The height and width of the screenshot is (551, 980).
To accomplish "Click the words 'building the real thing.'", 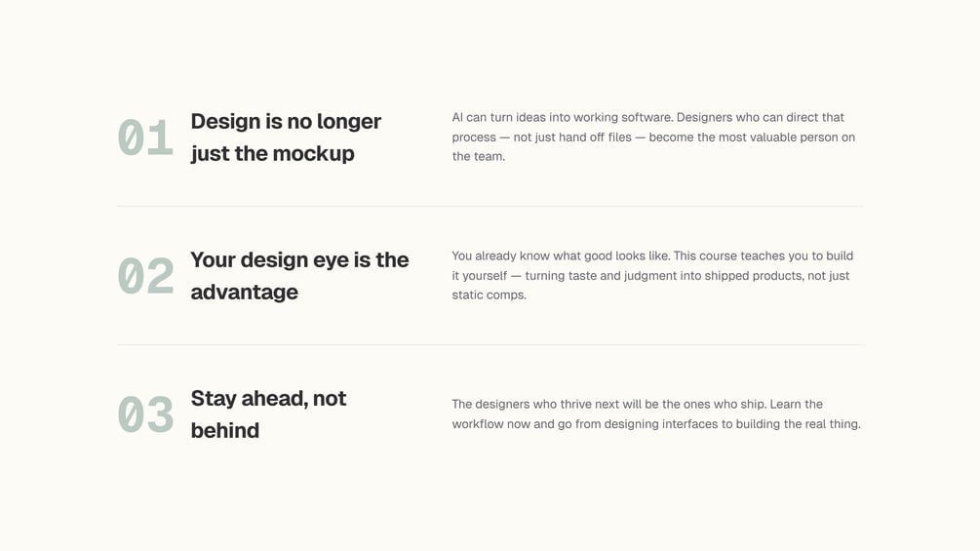I will (x=798, y=424).
